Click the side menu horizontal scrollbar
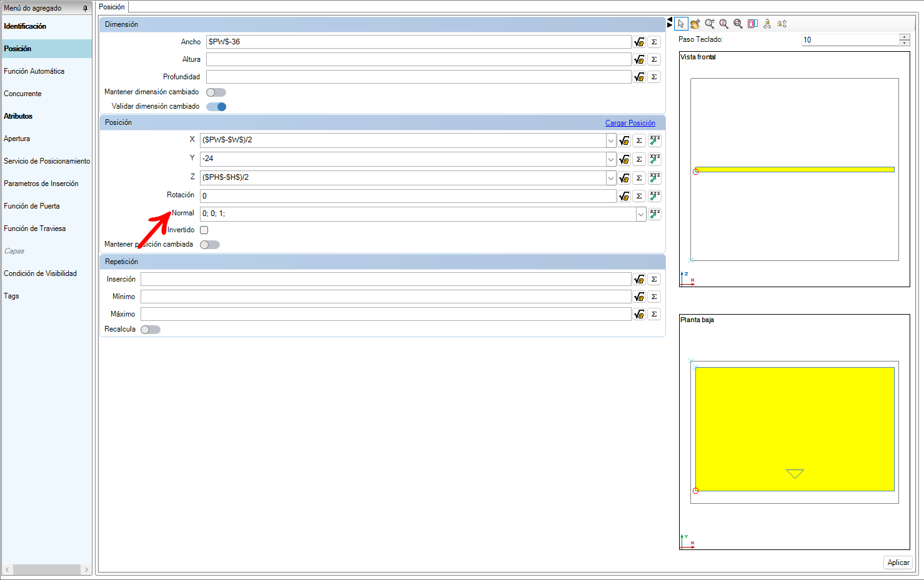The height and width of the screenshot is (580, 924). 47,569
